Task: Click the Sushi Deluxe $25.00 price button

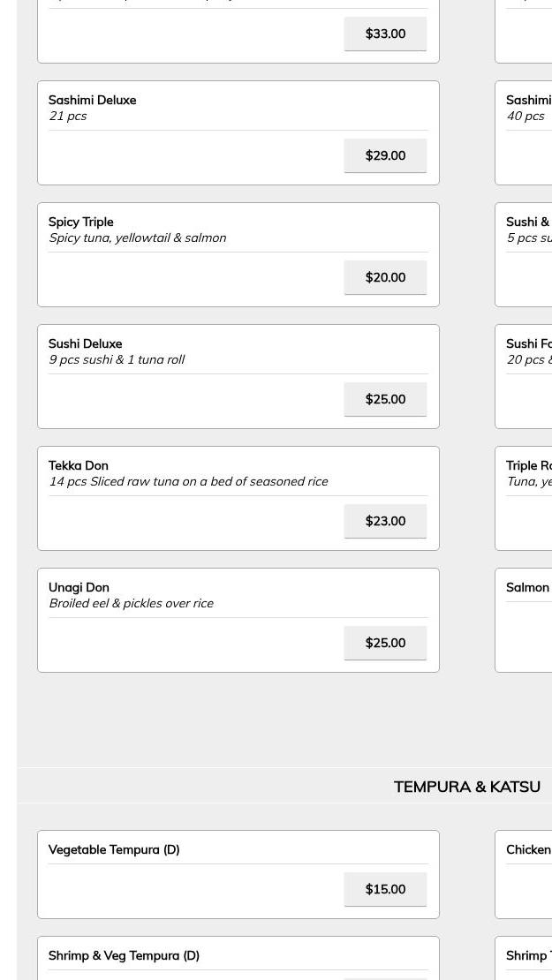Action: [385, 399]
